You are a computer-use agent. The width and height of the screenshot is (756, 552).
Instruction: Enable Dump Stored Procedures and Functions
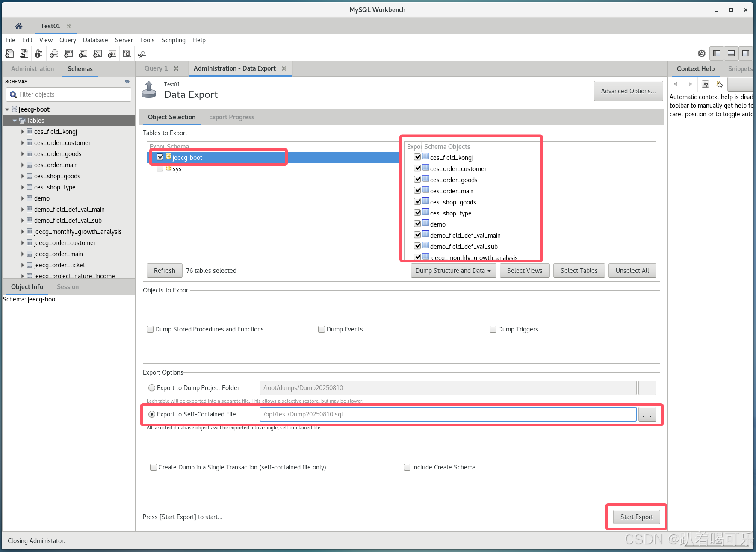(150, 329)
